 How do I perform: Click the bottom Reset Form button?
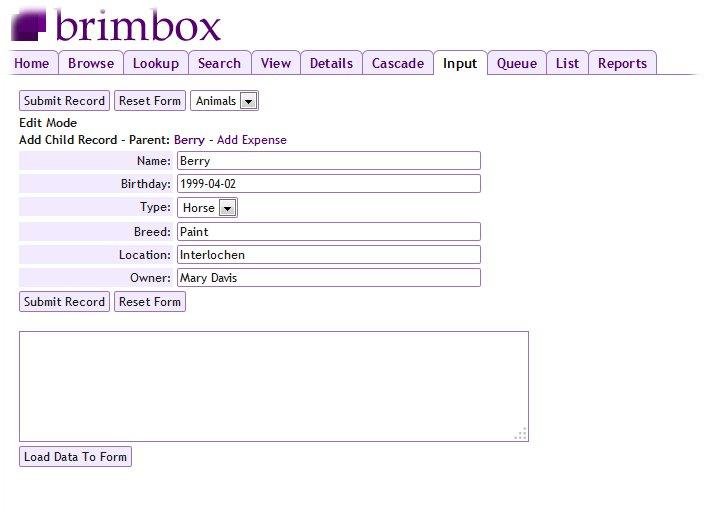pos(150,301)
